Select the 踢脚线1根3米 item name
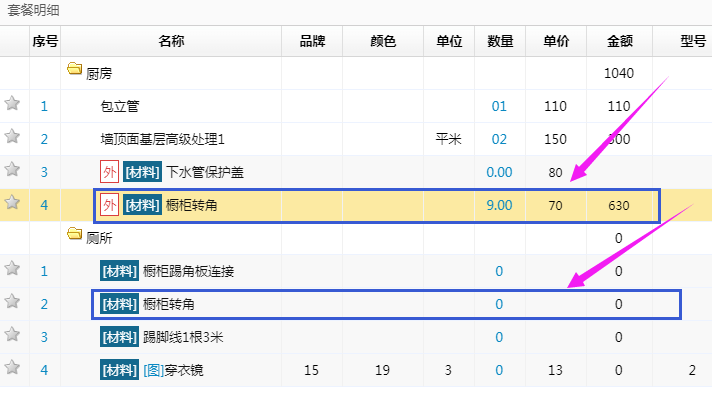This screenshot has height=394, width=712. 183,337
